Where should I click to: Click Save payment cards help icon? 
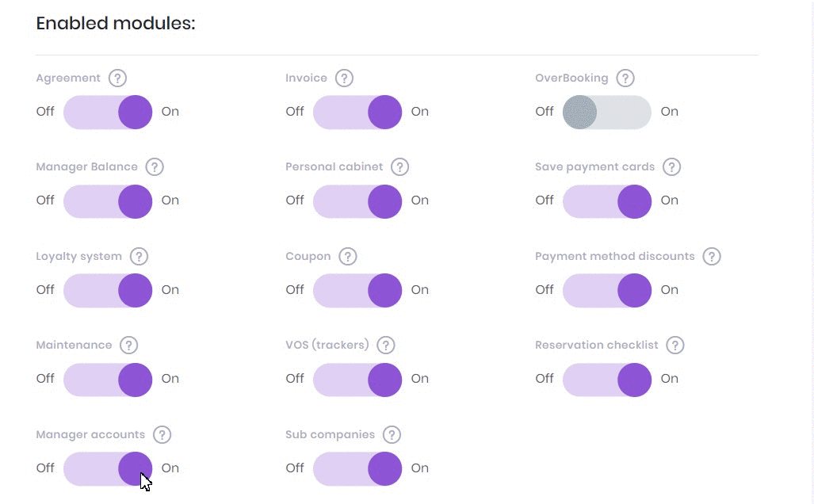pos(672,167)
